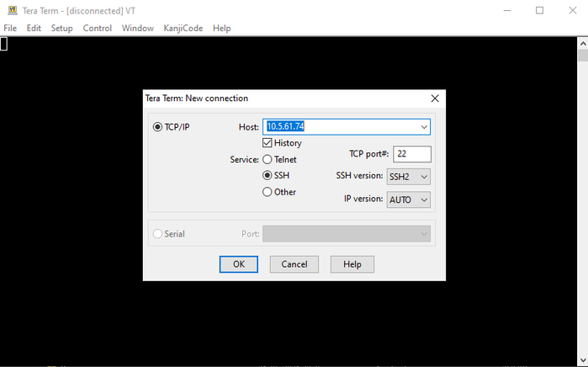The height and width of the screenshot is (367, 588).
Task: Expand the Host history dropdown arrow
Action: pyautogui.click(x=424, y=127)
